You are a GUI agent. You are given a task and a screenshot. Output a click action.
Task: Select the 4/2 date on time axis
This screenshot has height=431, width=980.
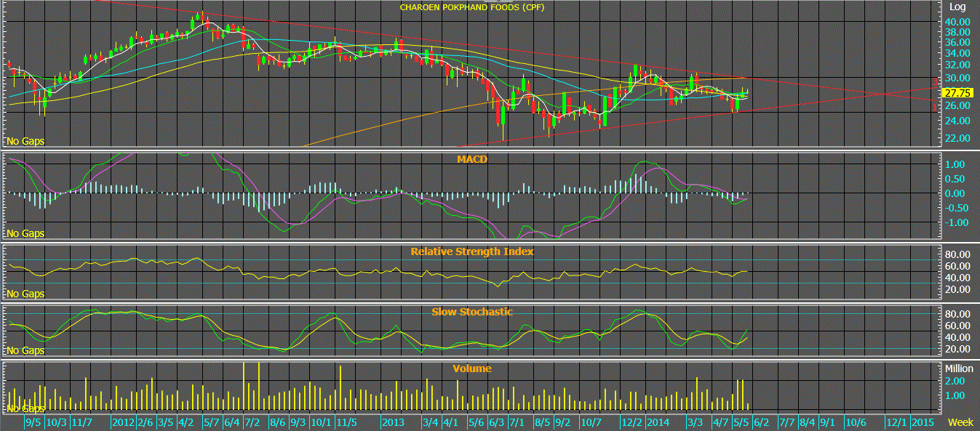[x=185, y=422]
